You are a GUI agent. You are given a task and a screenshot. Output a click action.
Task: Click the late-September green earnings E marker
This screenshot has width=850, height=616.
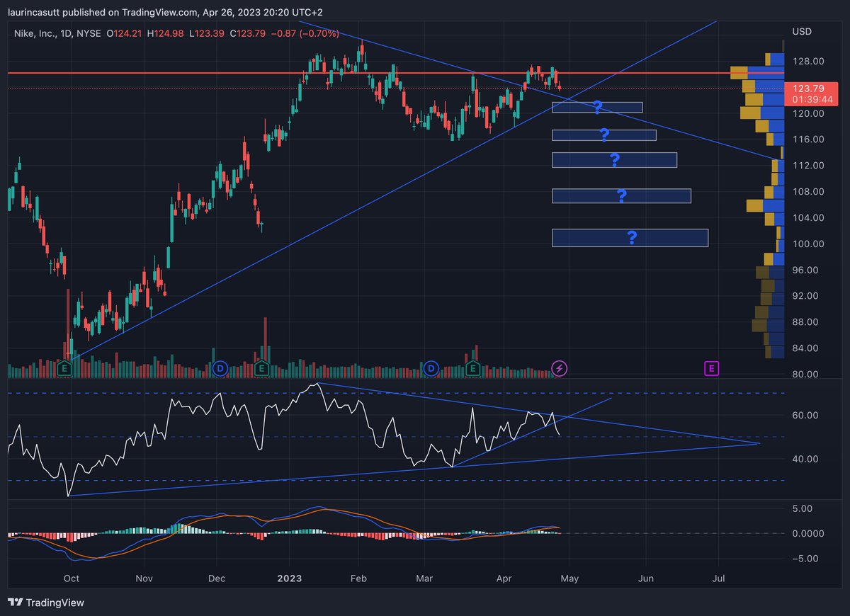pos(65,367)
